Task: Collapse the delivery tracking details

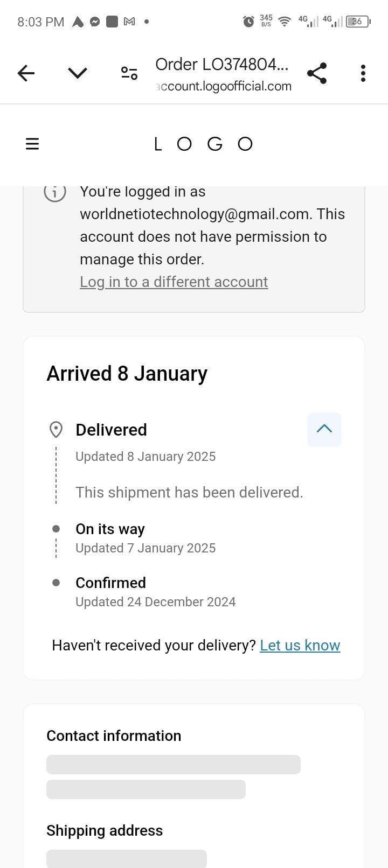Action: coord(324,429)
